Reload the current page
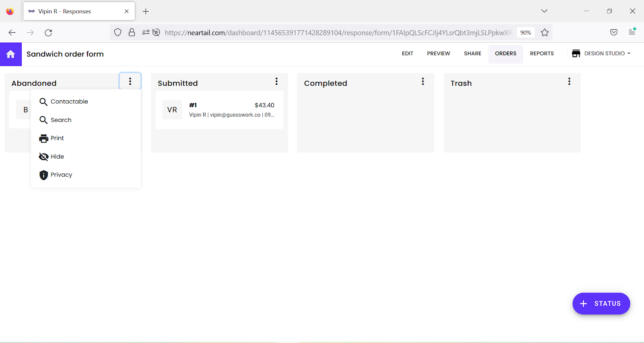644x343 pixels. coord(48,33)
